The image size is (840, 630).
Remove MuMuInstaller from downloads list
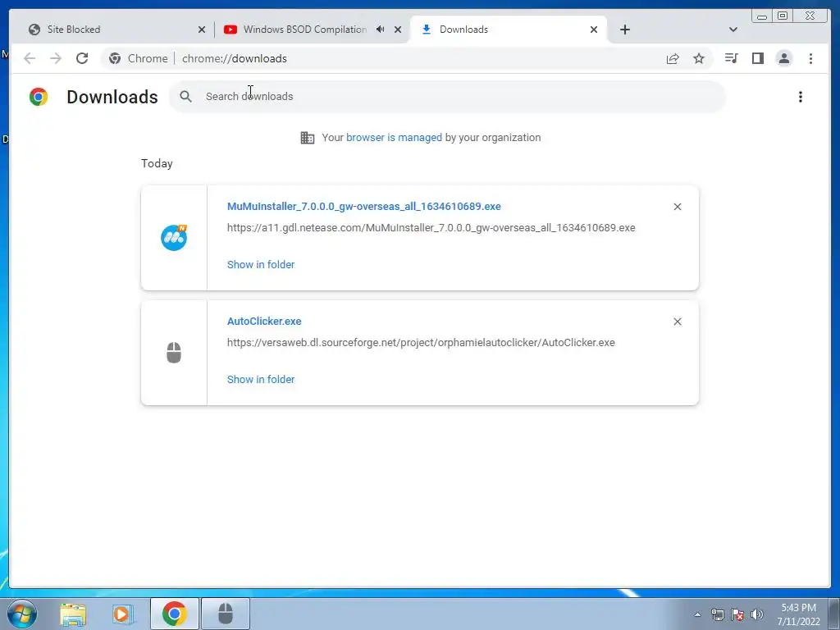pos(677,207)
